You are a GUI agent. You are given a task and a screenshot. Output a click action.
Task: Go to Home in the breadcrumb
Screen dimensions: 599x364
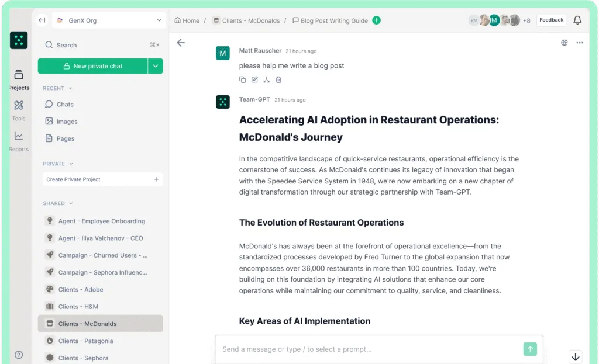[x=187, y=20]
